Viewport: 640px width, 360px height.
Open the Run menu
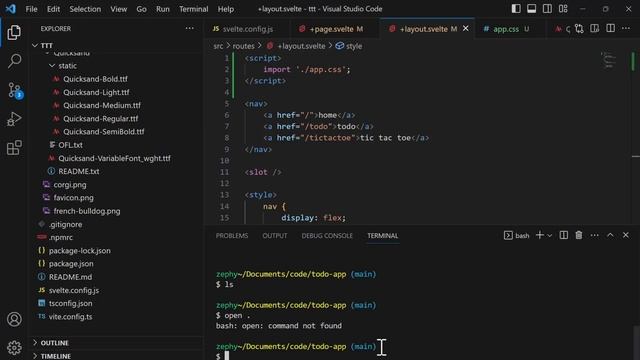[163, 9]
